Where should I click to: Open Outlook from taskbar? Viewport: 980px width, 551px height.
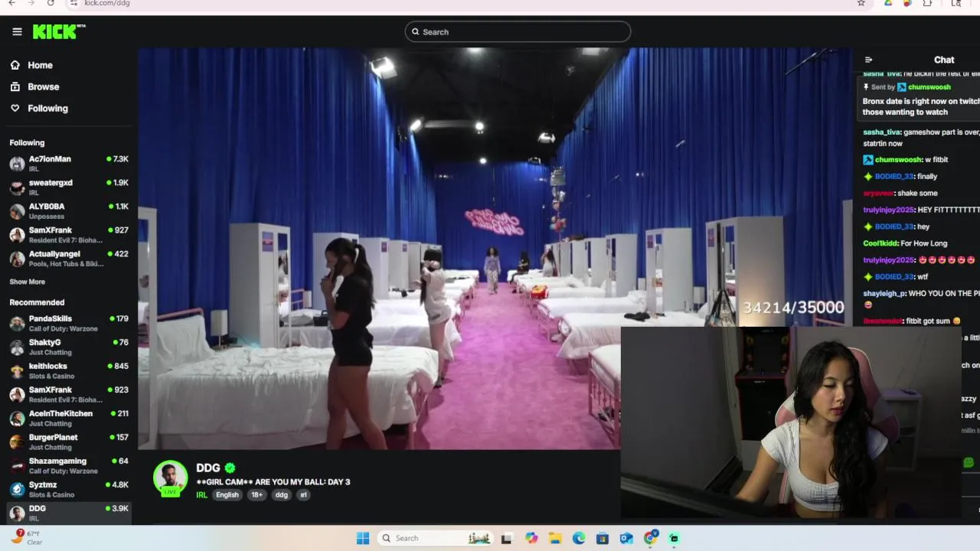(626, 538)
